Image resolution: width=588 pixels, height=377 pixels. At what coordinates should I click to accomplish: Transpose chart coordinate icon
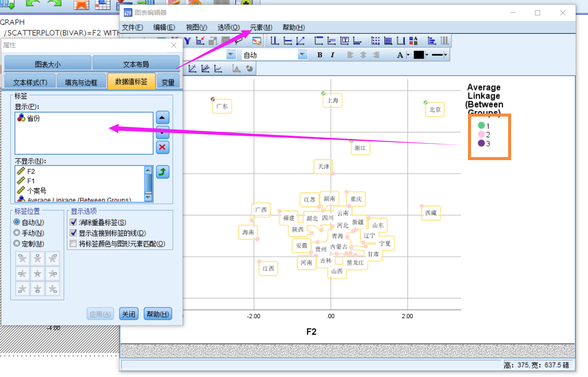(x=432, y=41)
